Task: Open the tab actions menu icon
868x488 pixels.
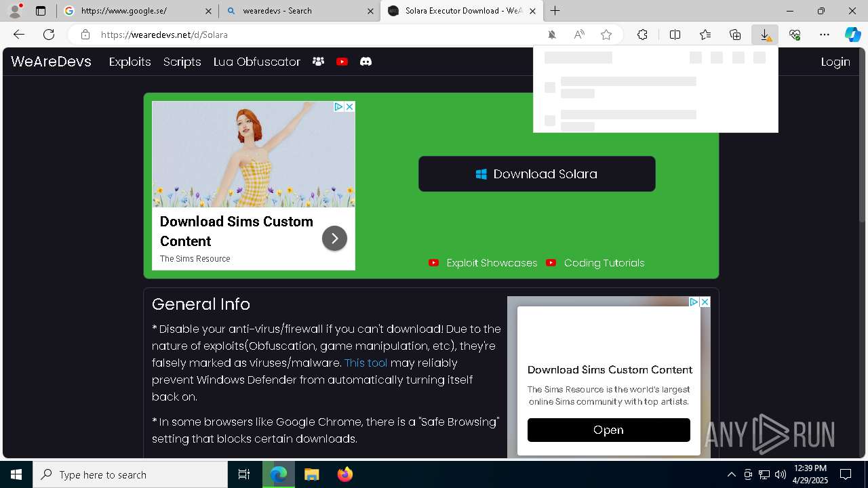Action: (x=41, y=11)
